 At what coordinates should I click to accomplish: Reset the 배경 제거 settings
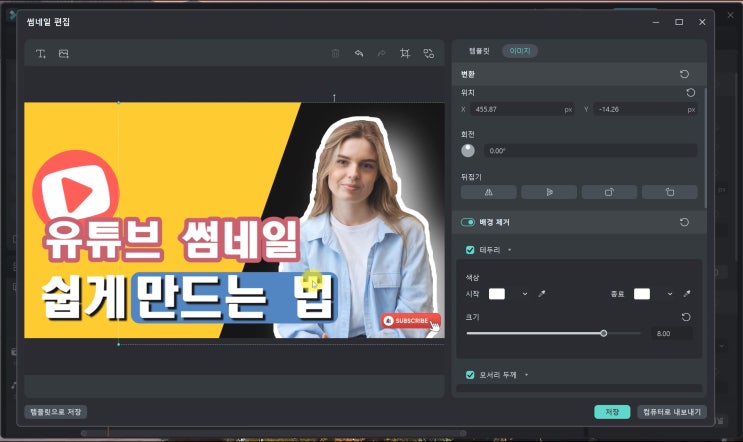pos(684,222)
